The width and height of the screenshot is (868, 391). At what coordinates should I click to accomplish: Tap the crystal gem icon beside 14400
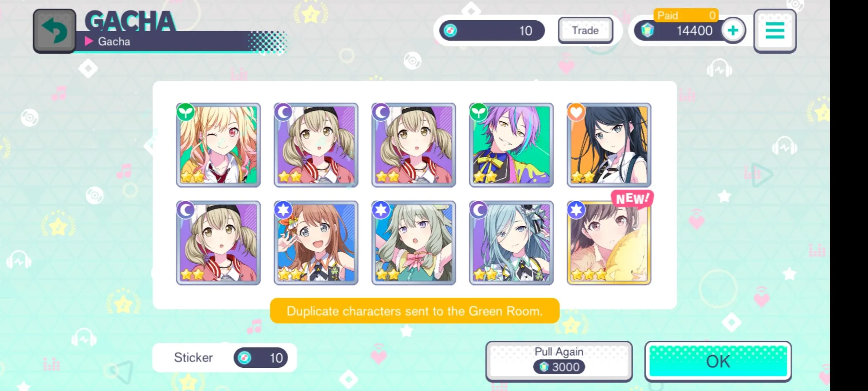click(647, 30)
